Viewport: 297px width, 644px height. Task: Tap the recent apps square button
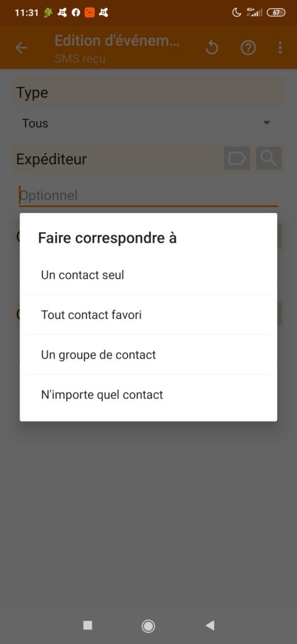(x=87, y=625)
